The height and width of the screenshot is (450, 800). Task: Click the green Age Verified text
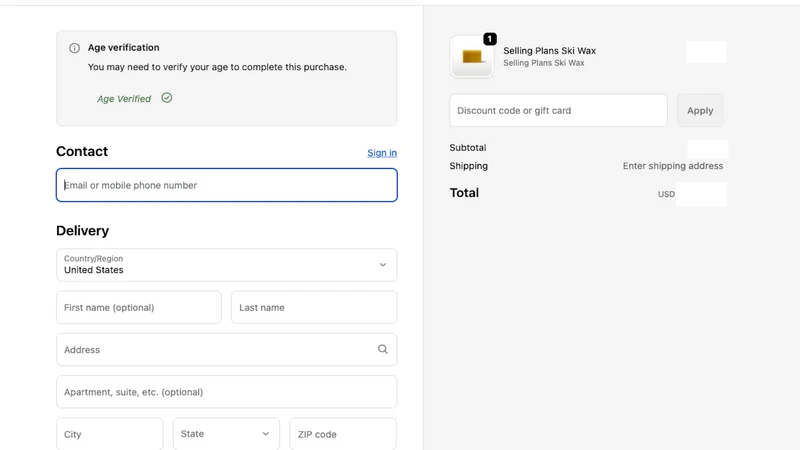124,98
